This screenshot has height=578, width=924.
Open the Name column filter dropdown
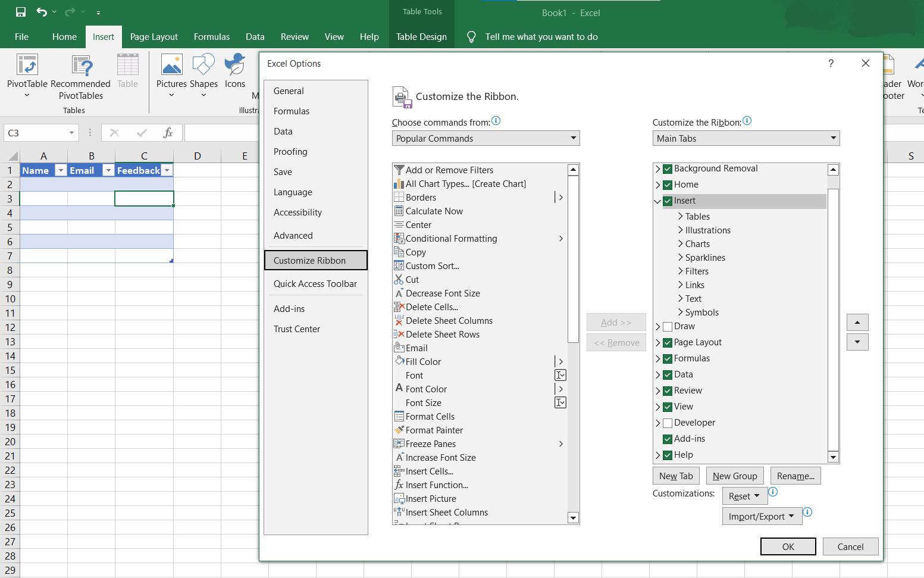(x=61, y=170)
